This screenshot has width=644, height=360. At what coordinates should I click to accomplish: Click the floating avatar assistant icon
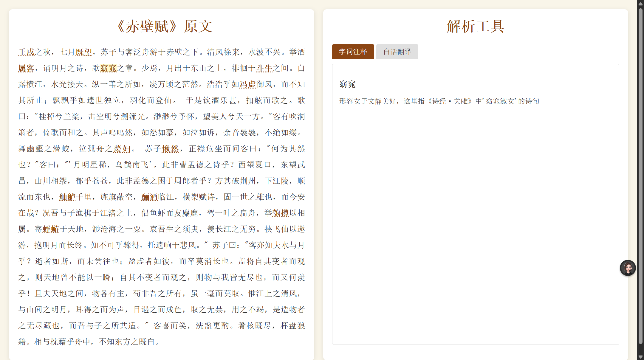point(628,268)
